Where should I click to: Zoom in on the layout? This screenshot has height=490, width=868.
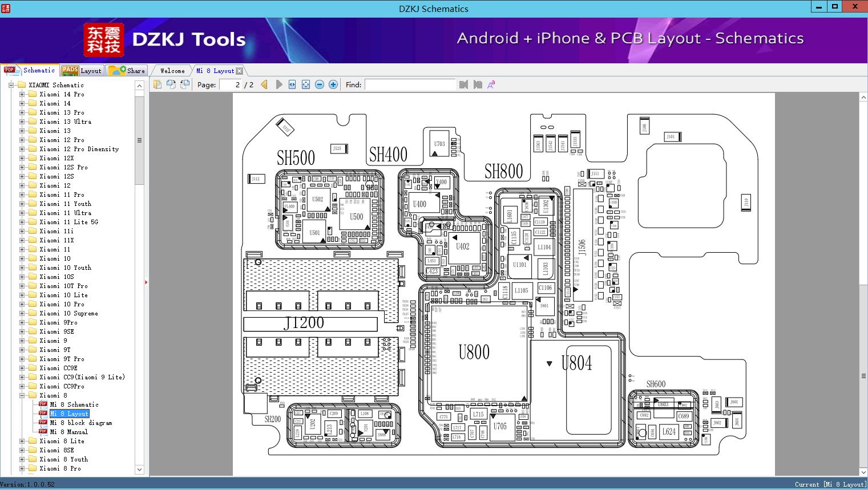(x=333, y=84)
